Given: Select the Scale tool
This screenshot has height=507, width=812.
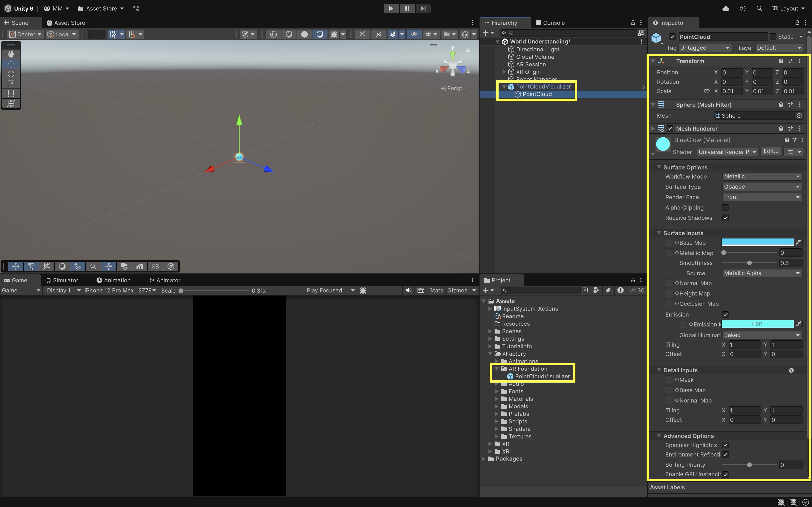Looking at the screenshot, I should (x=11, y=84).
